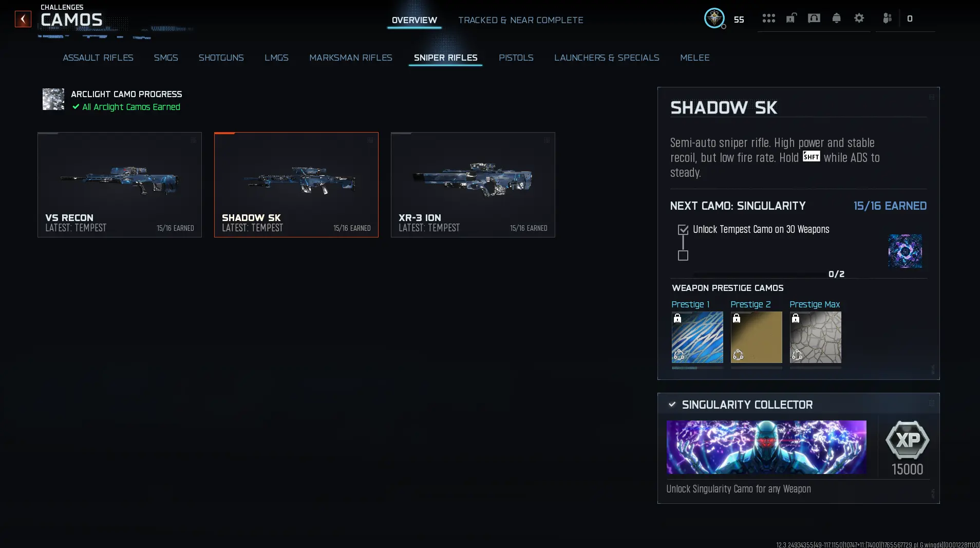Open the Pistols category

[516, 58]
